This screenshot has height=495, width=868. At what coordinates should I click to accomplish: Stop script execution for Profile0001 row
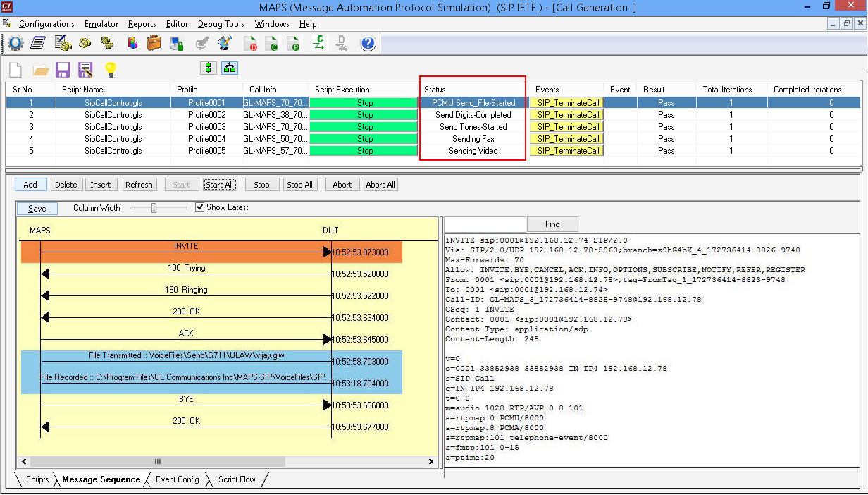365,103
